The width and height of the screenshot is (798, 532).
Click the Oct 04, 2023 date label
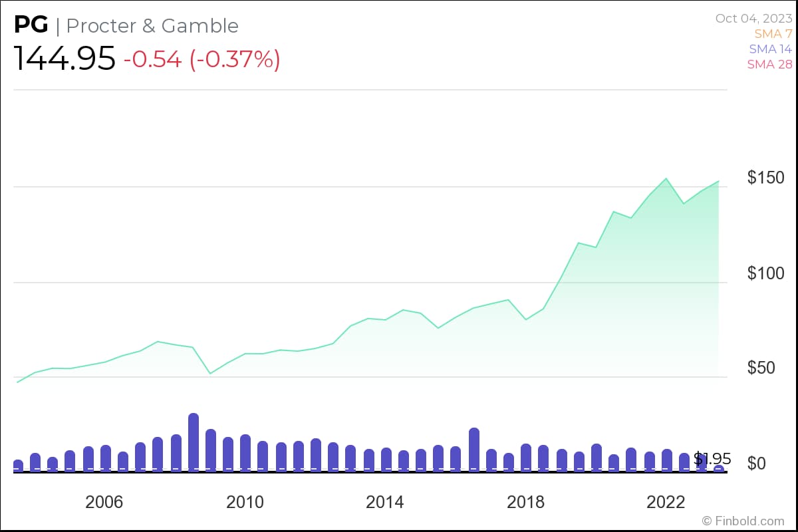(754, 18)
